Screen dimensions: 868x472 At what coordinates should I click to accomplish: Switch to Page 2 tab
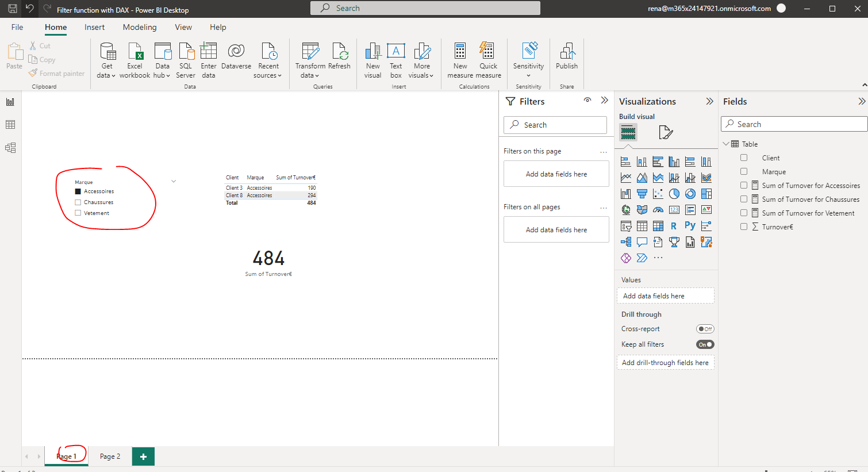click(110, 456)
